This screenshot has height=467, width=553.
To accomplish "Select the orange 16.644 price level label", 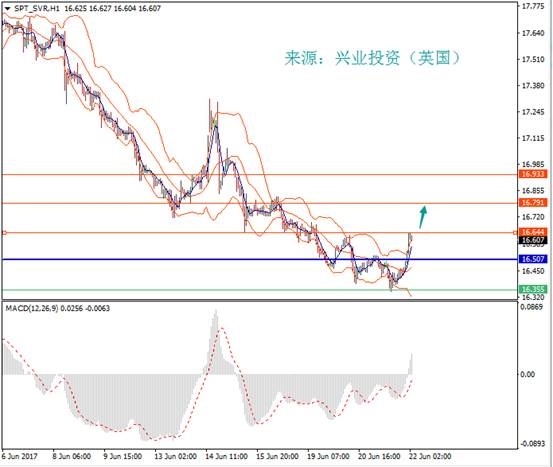I will click(533, 232).
